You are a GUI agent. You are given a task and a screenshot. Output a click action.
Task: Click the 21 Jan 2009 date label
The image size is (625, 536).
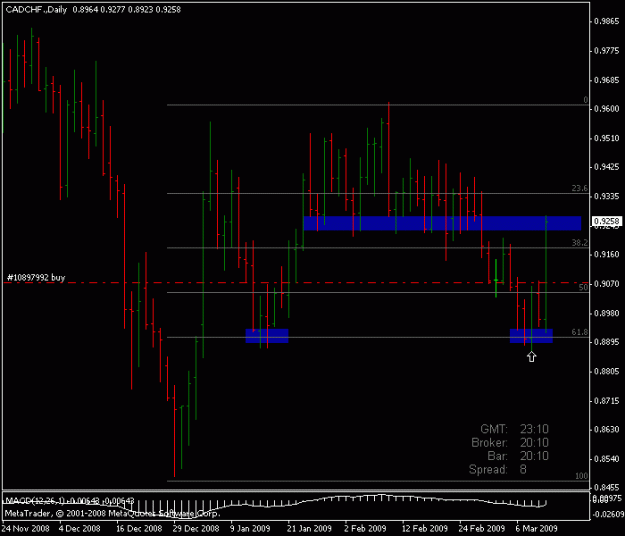pos(310,528)
